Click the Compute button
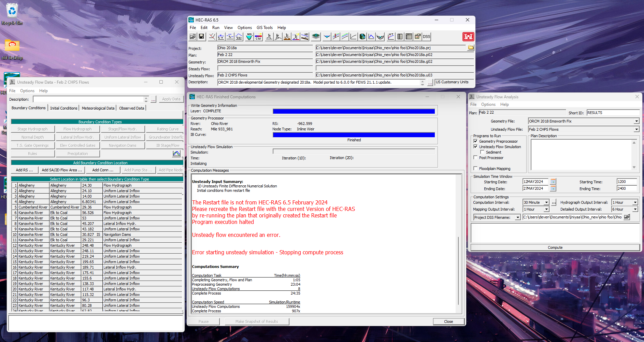This screenshot has width=644, height=342. coord(555,247)
